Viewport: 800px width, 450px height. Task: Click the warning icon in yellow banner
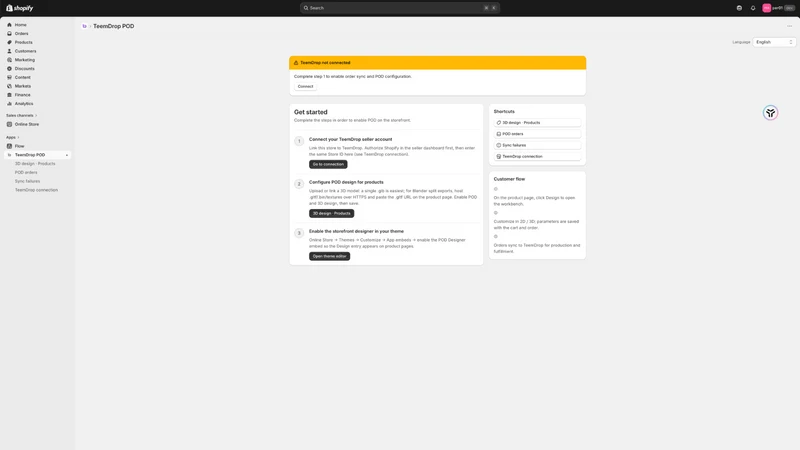point(296,63)
